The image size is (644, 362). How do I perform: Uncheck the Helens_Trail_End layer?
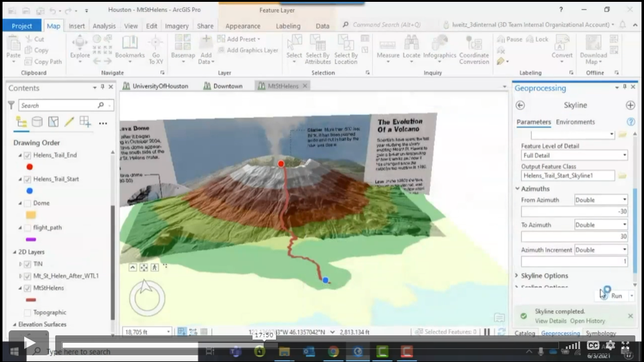[x=28, y=156]
